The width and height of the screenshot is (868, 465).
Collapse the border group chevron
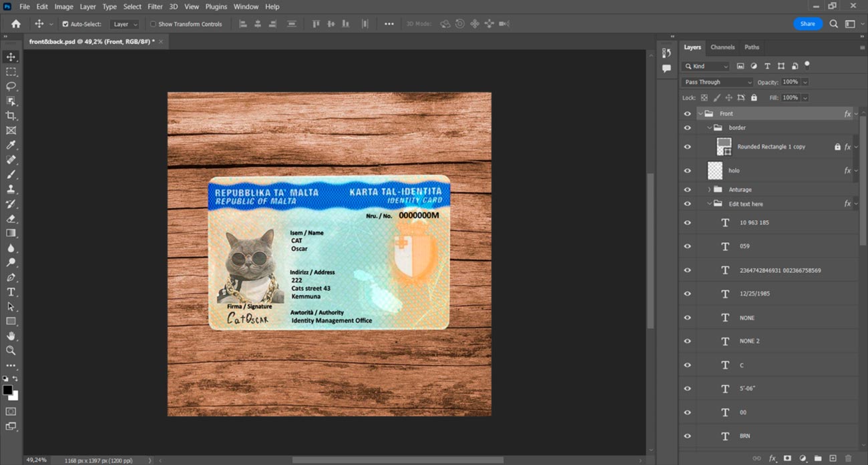pyautogui.click(x=709, y=127)
